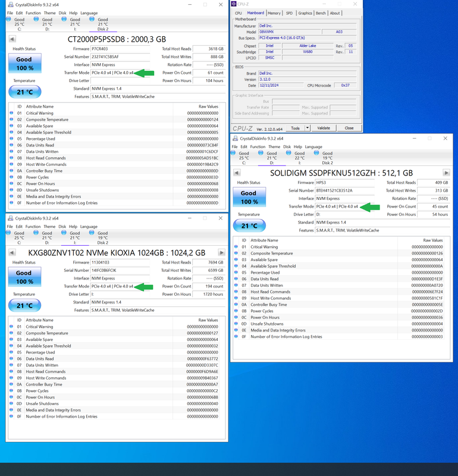
Task: Switch to Bench tab in CPU-Z
Action: 321,13
